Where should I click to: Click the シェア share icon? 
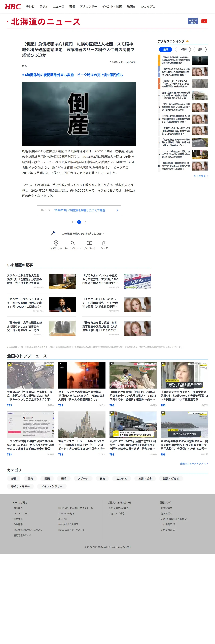(104, 243)
